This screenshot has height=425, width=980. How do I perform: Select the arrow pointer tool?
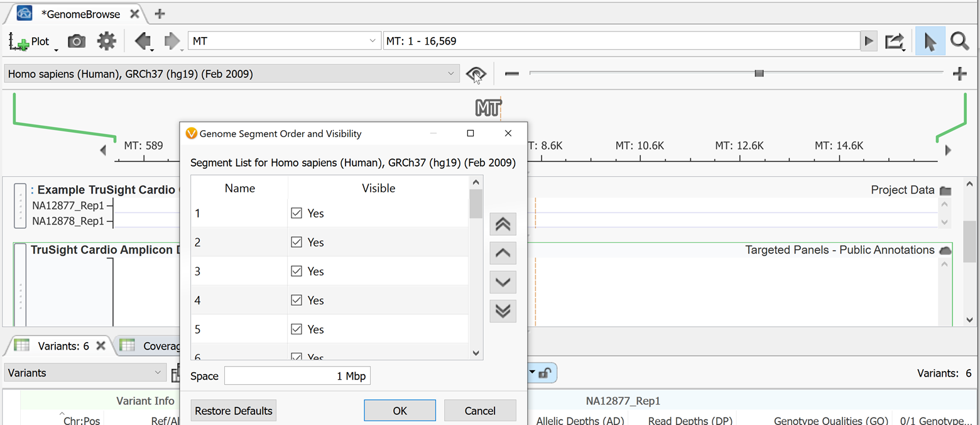(930, 41)
